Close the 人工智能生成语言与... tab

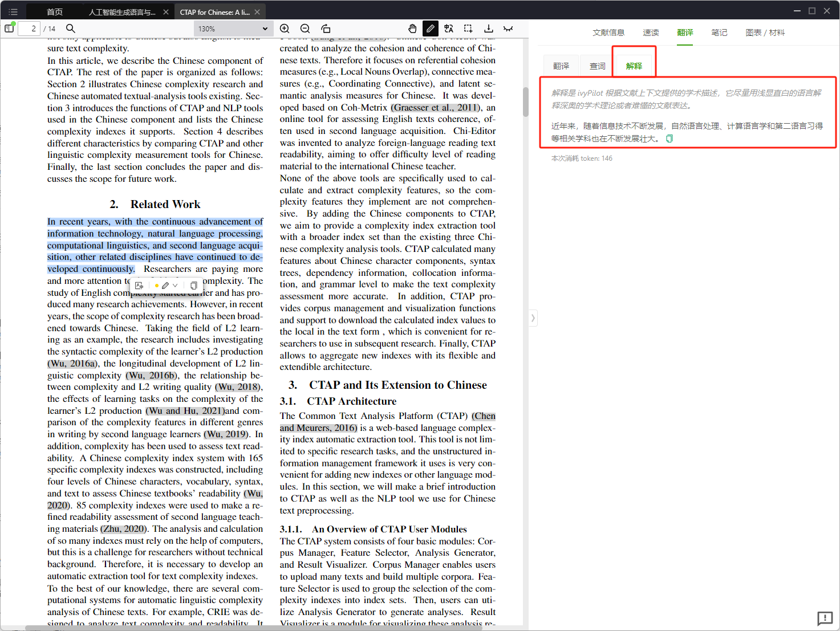[166, 12]
